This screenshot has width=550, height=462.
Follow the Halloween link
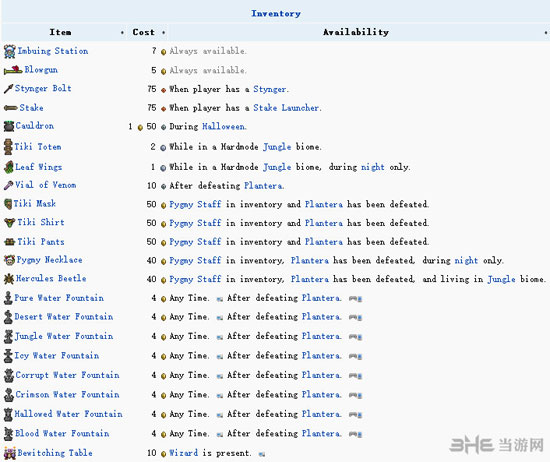coord(223,127)
